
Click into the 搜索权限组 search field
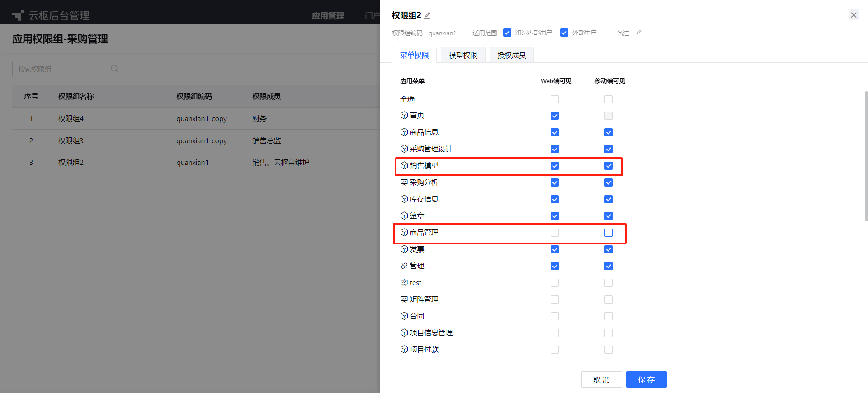click(x=68, y=69)
